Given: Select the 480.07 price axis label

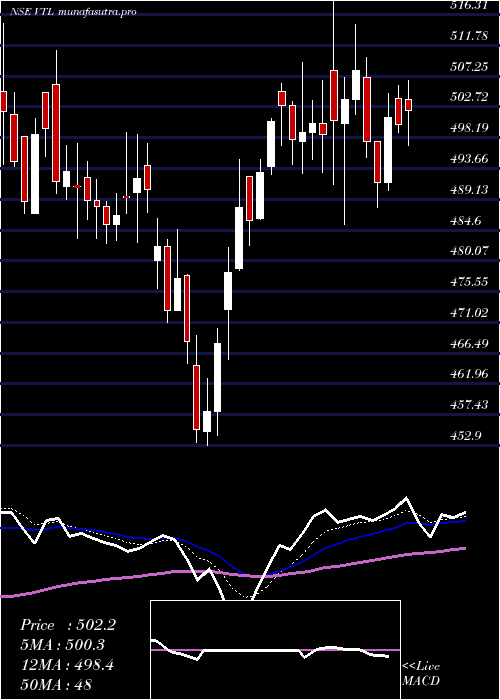Looking at the screenshot, I should [x=468, y=252].
